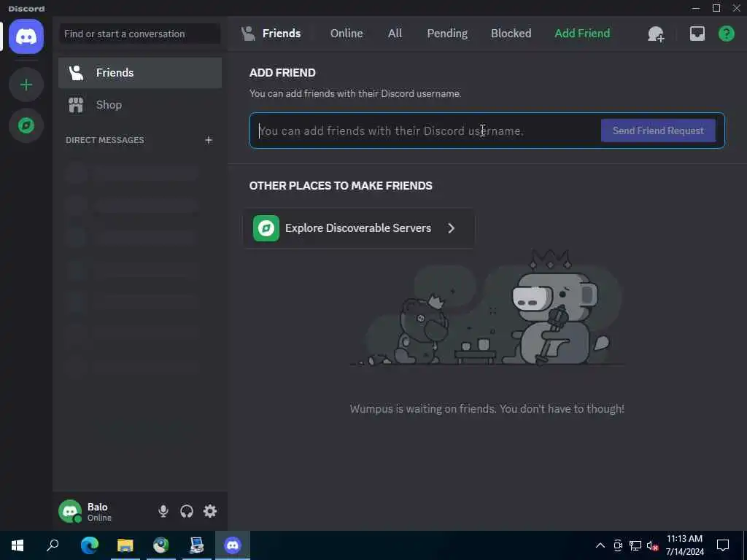Open Explore Discoverable Servers compass in sidebar
This screenshot has height=560, width=747.
26,125
